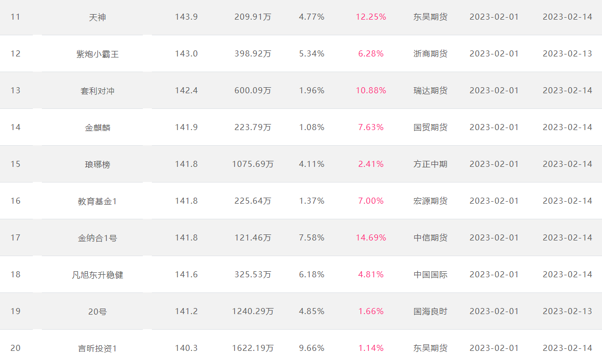
Task: Click the 12.25% value in row 11
Action: click(x=370, y=17)
